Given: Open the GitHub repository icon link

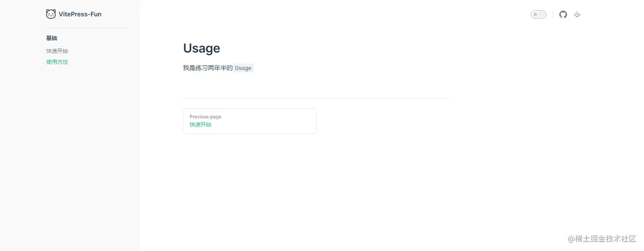Looking at the screenshot, I should pos(563,14).
